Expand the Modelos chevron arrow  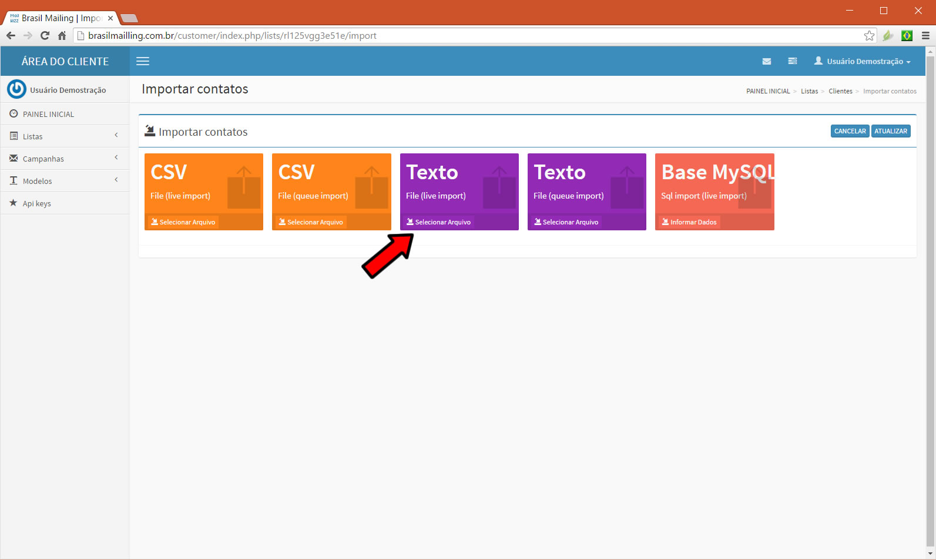pyautogui.click(x=116, y=180)
